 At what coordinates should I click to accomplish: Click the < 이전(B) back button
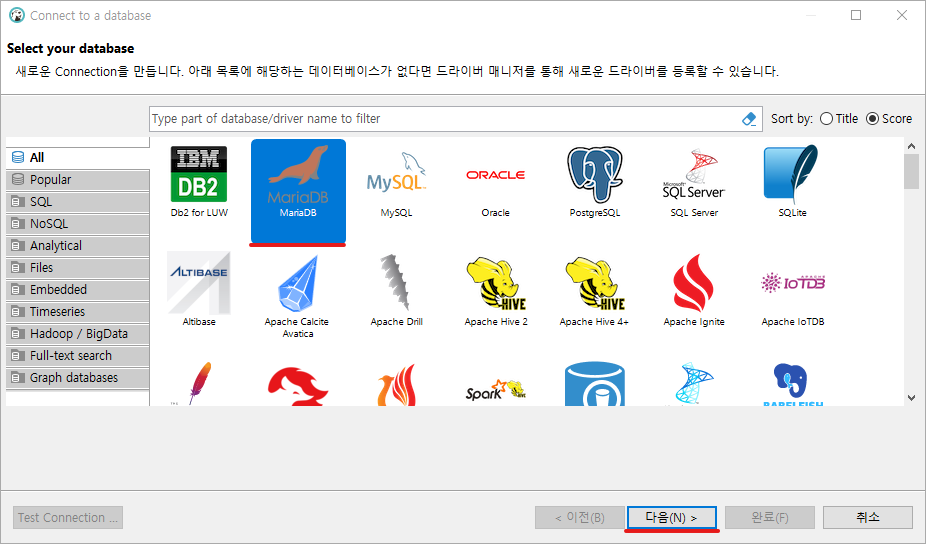coord(580,517)
